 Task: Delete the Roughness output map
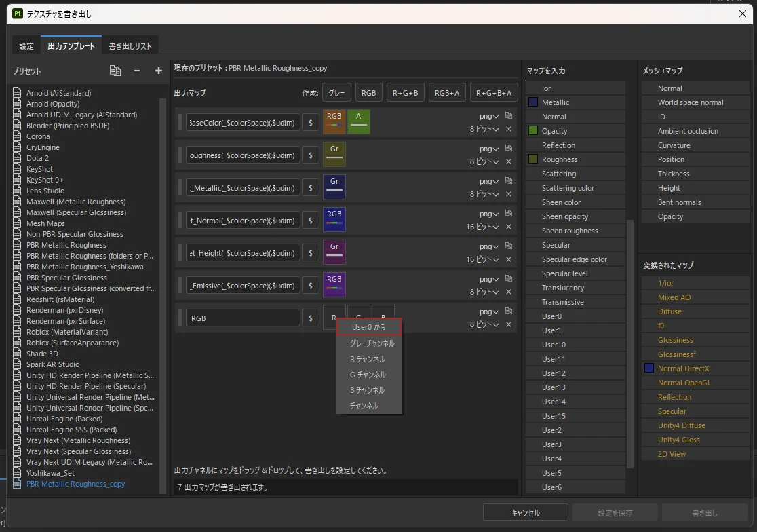tap(508, 161)
